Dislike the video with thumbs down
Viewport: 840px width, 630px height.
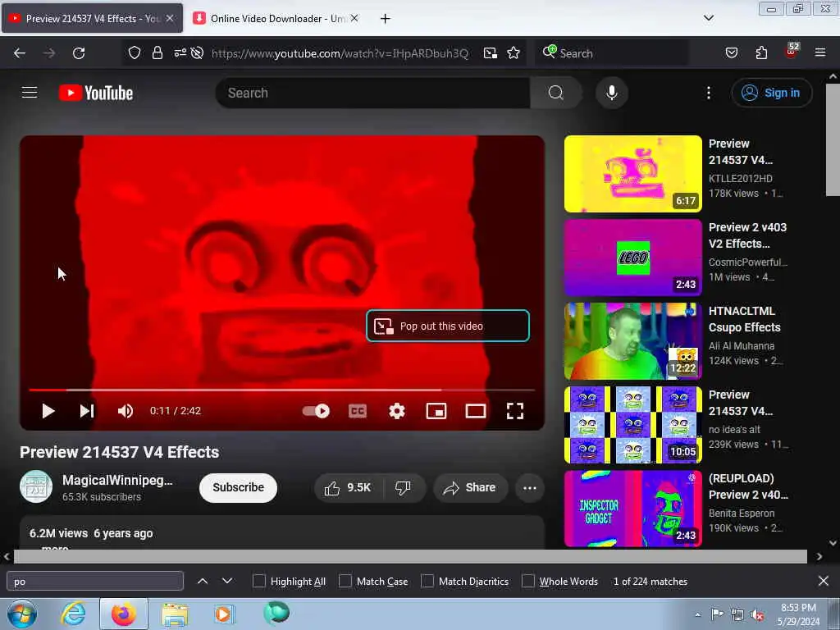click(403, 487)
